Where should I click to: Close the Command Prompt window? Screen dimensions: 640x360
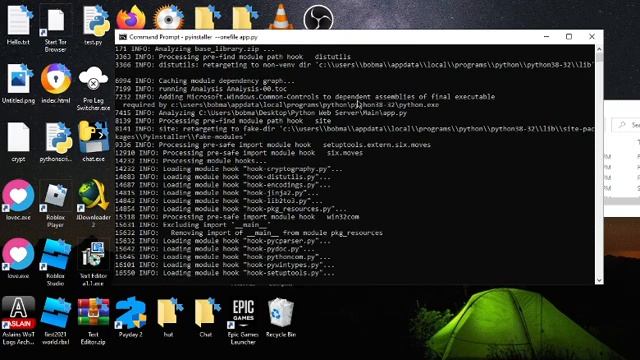point(592,37)
